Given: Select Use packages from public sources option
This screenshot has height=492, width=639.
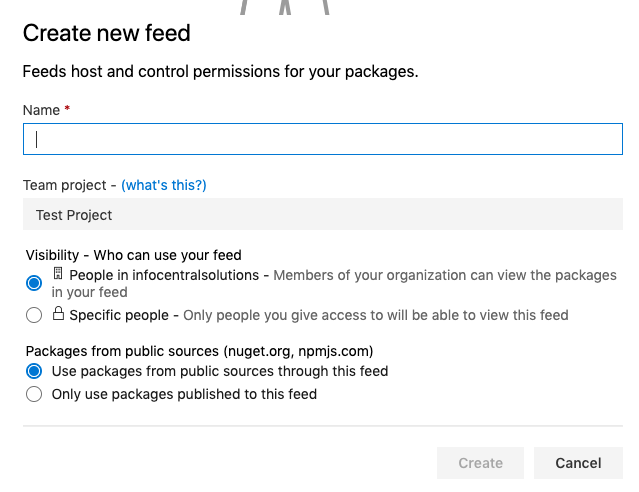Looking at the screenshot, I should coord(34,371).
